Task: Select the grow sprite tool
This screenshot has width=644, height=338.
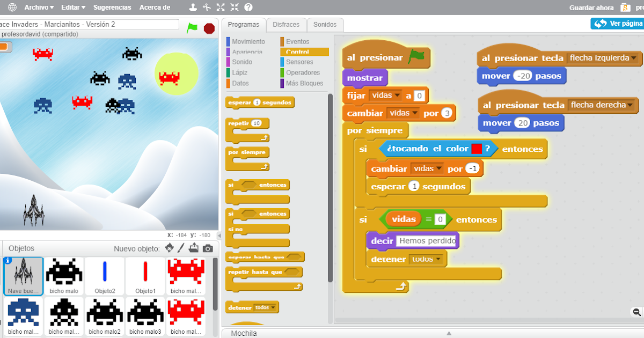Action: coord(221,7)
